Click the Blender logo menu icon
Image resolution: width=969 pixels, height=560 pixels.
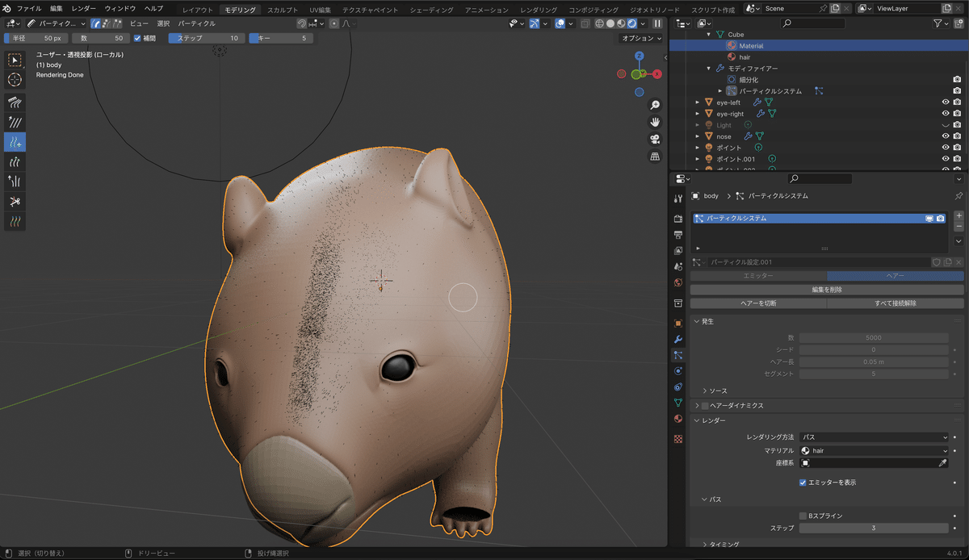click(7, 8)
